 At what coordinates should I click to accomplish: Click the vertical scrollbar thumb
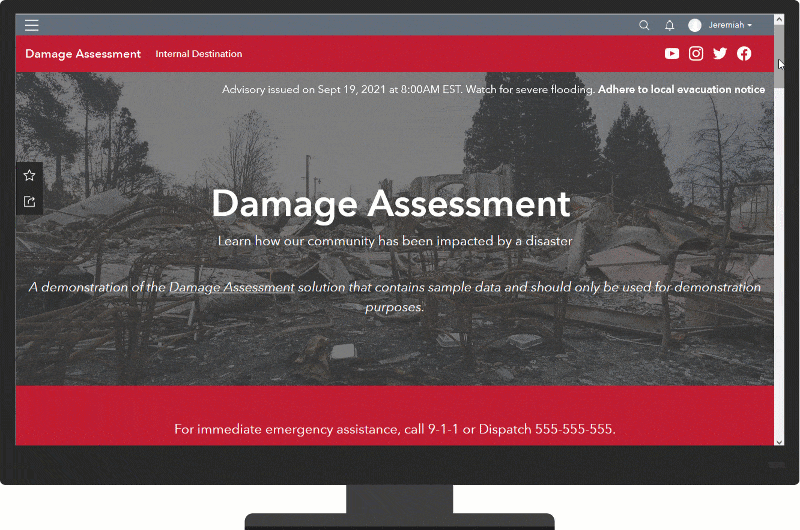[x=779, y=56]
